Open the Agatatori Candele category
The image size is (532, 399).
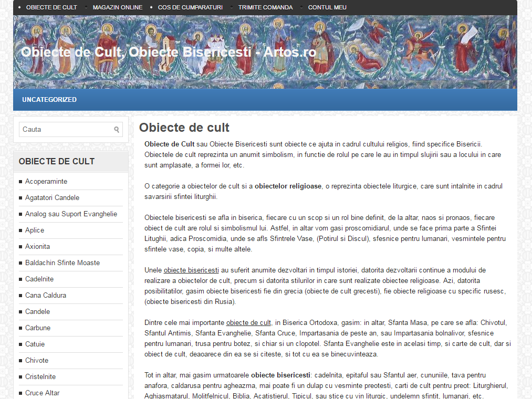pyautogui.click(x=52, y=198)
